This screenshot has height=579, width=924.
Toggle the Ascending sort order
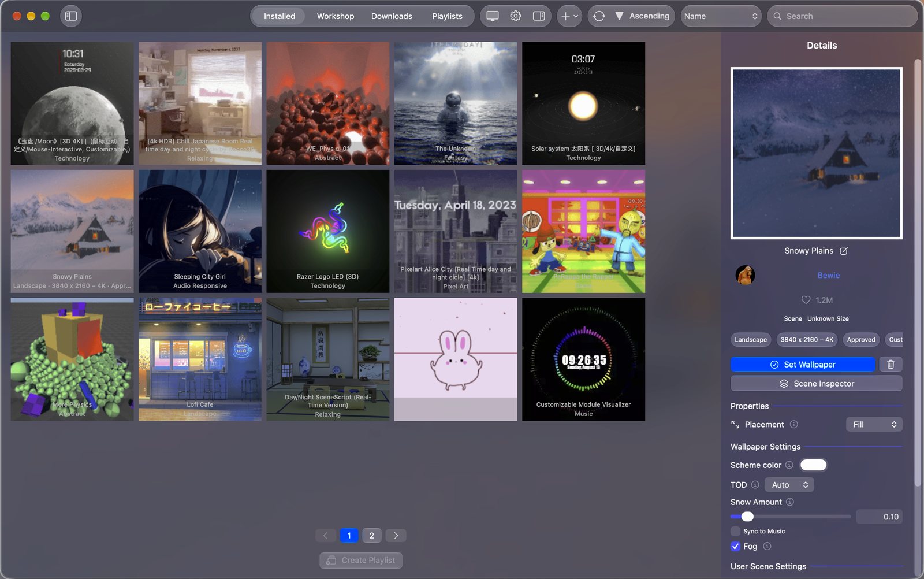pyautogui.click(x=642, y=16)
